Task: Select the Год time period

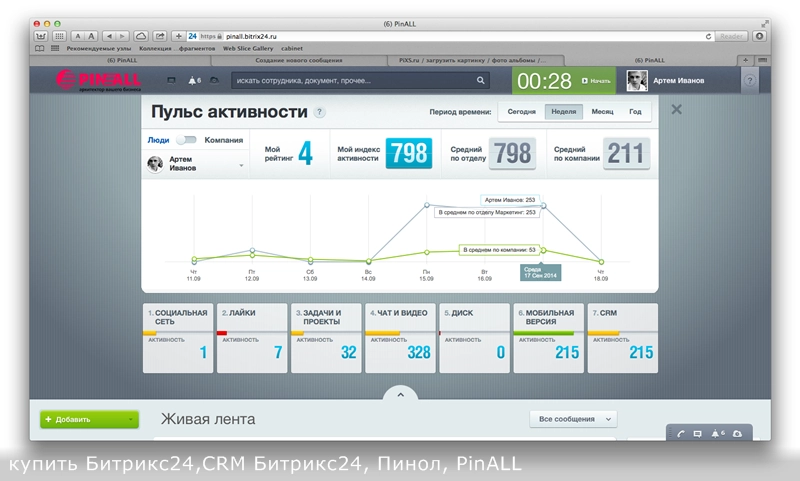Action: [635, 112]
